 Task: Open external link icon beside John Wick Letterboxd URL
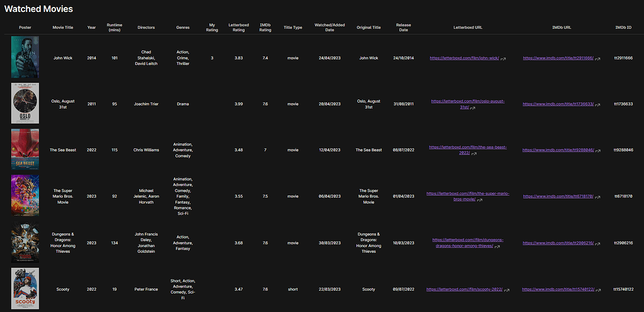503,58
